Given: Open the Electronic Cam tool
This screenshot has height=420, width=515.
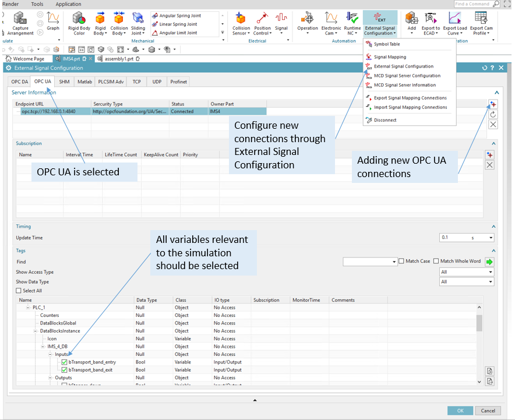Looking at the screenshot, I should click(x=331, y=19).
